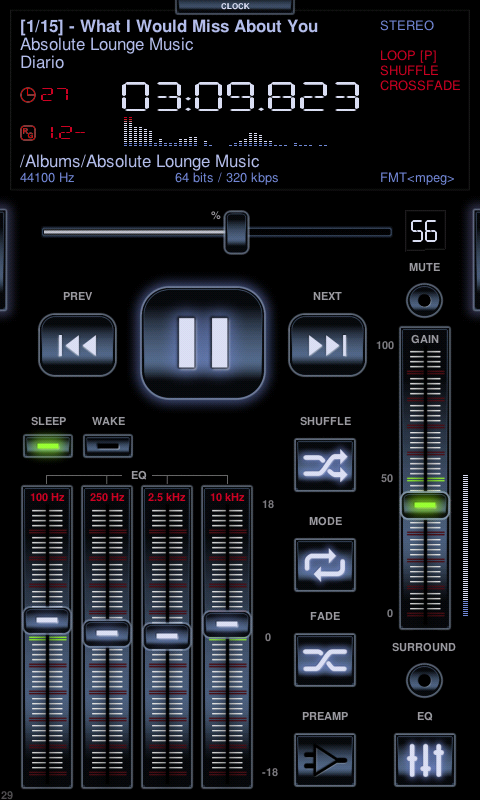Click the red sleep timer clock icon
The height and width of the screenshot is (800, 480).
click(28, 95)
